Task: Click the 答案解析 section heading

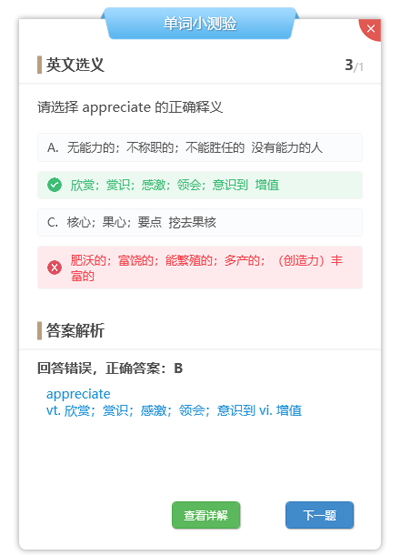Action: click(75, 331)
